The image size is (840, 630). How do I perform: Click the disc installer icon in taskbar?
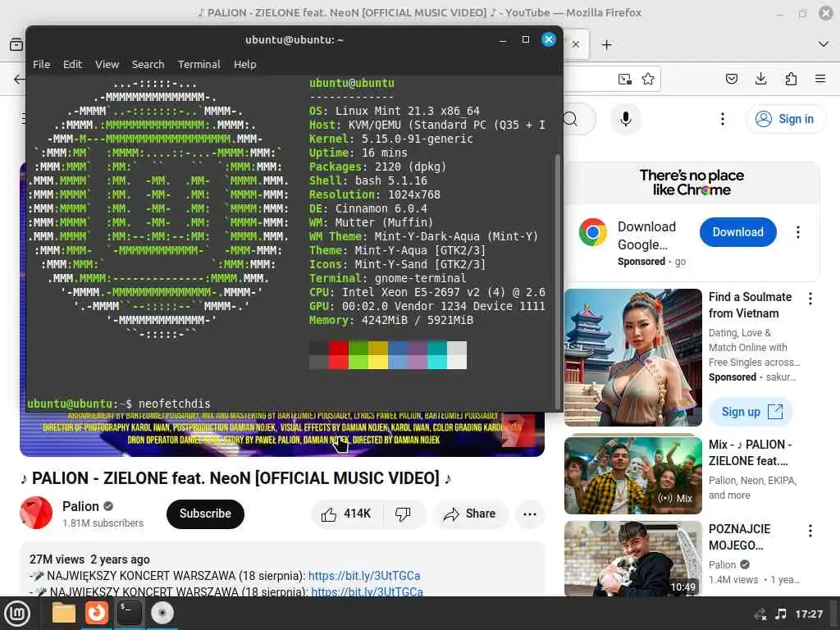click(x=162, y=613)
